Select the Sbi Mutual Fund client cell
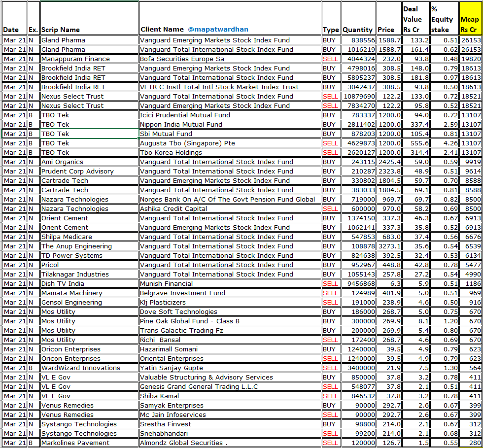The height and width of the screenshot is (448, 483). [230, 134]
